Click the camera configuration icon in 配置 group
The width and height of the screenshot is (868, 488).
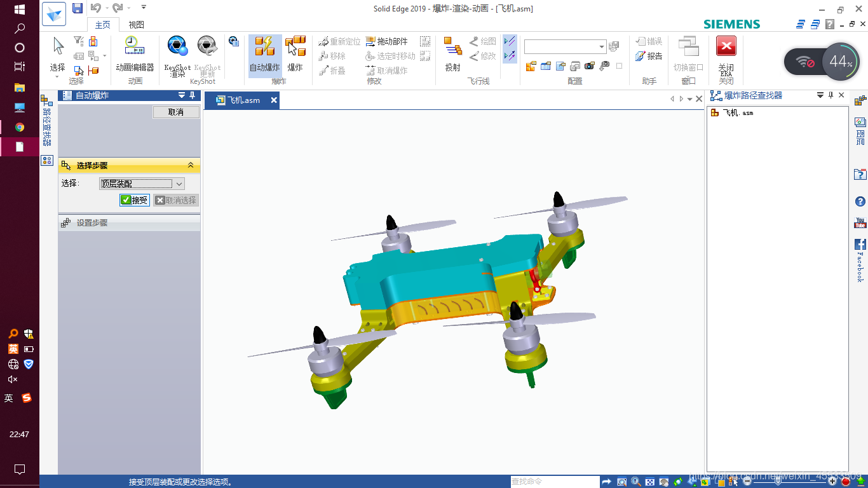click(x=589, y=65)
